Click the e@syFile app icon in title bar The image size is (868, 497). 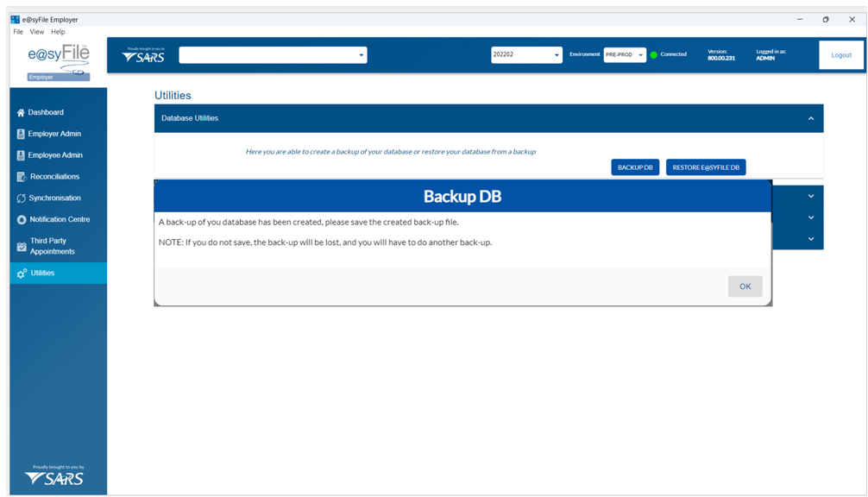click(x=16, y=19)
